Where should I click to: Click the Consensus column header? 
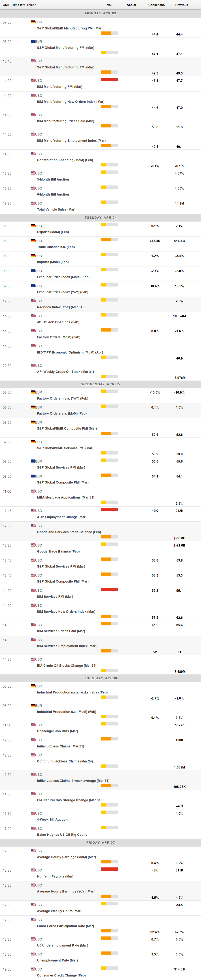(x=157, y=5)
